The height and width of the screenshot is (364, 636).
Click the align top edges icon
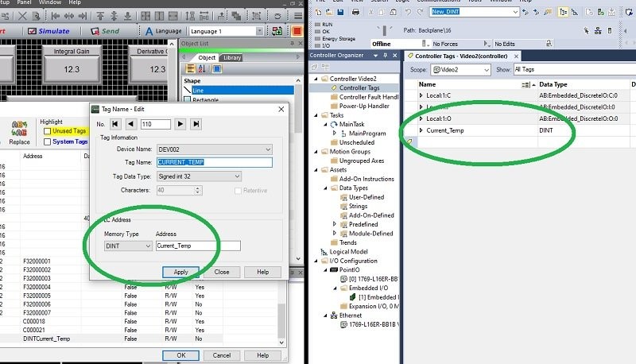[x=100, y=16]
